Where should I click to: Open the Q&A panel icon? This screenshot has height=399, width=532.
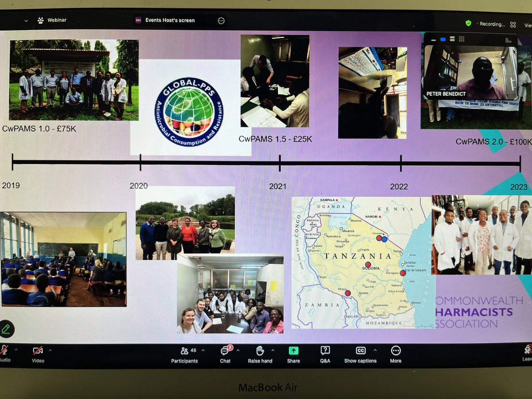pos(325,351)
